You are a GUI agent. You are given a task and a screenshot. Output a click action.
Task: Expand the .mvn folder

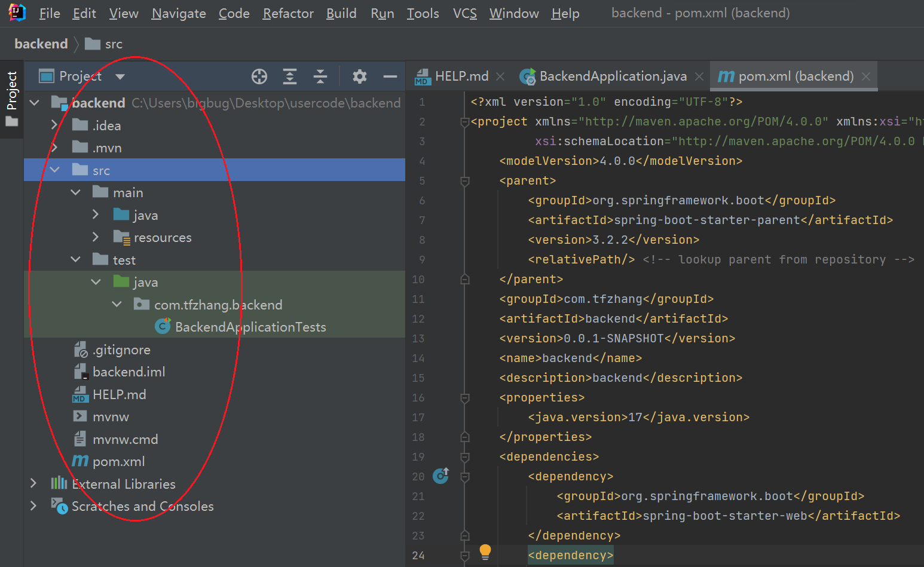pos(54,147)
